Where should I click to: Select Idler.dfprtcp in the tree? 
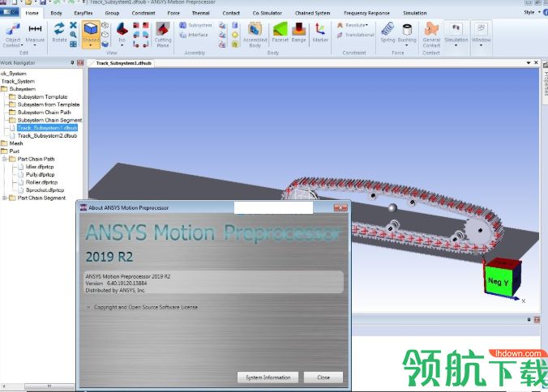coord(40,167)
